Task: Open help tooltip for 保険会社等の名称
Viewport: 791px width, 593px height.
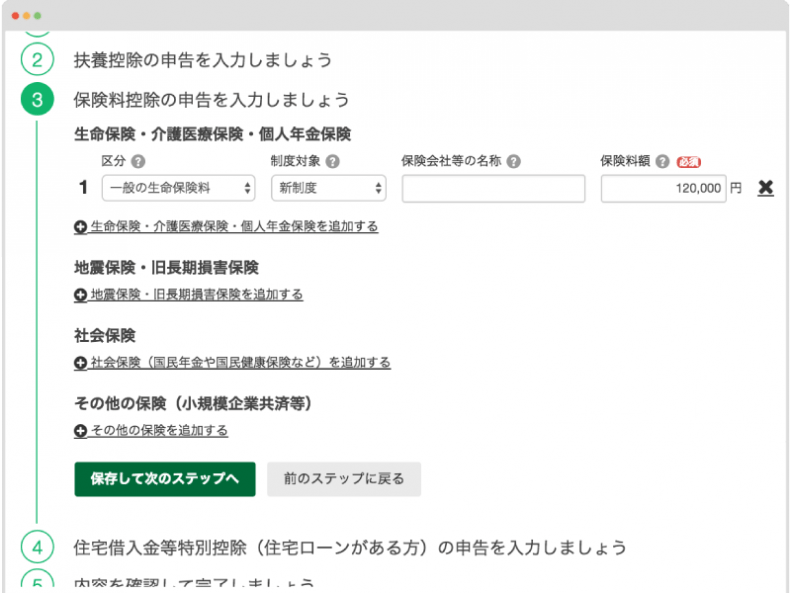Action: pos(512,162)
